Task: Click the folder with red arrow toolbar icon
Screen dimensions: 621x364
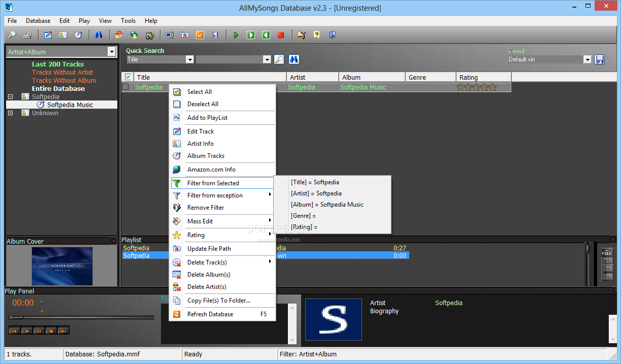Action: click(119, 35)
